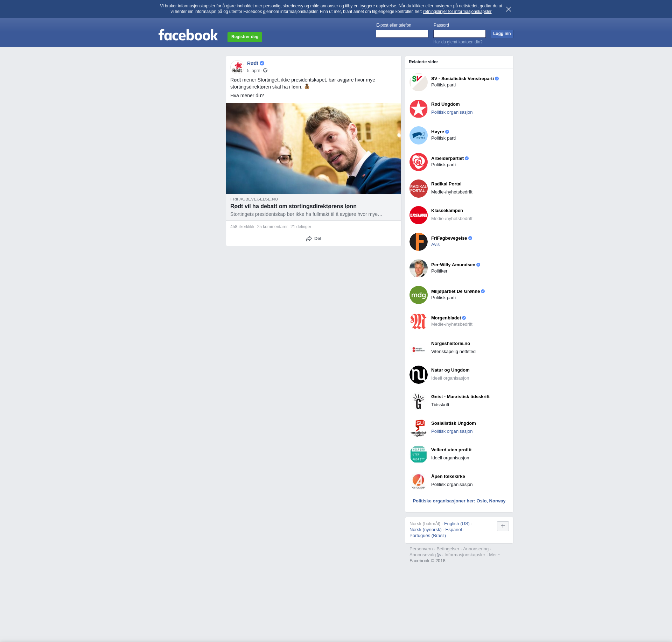Open Åpen folkekirke logo
Image resolution: width=672 pixels, height=642 pixels.
[419, 481]
